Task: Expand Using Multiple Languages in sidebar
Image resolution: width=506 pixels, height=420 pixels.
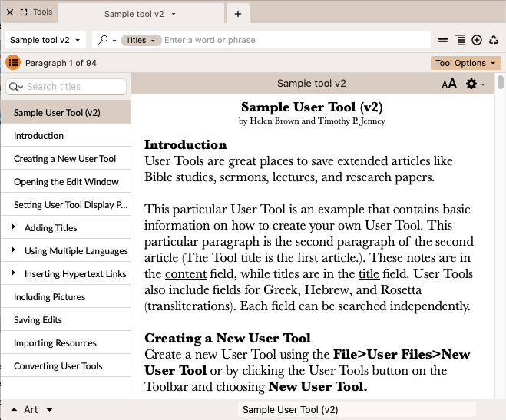Action: pyautogui.click(x=13, y=251)
